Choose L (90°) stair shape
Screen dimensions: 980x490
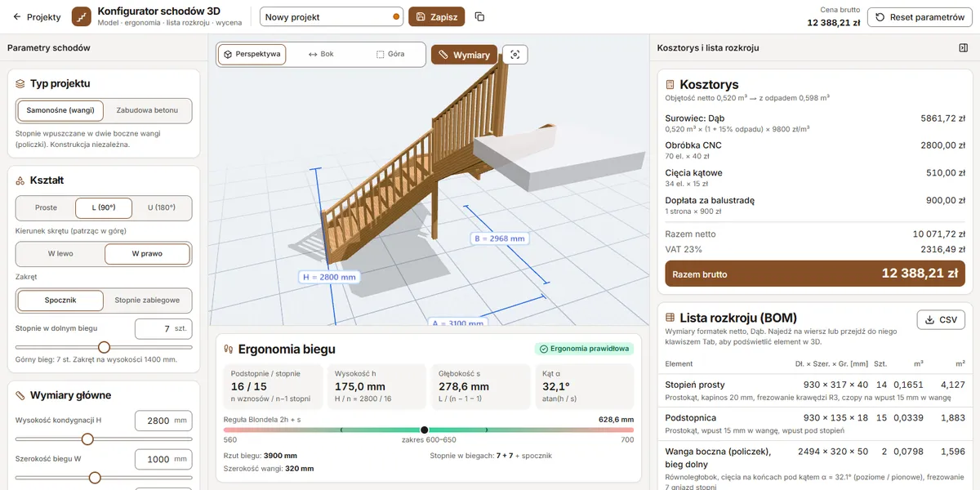(104, 207)
